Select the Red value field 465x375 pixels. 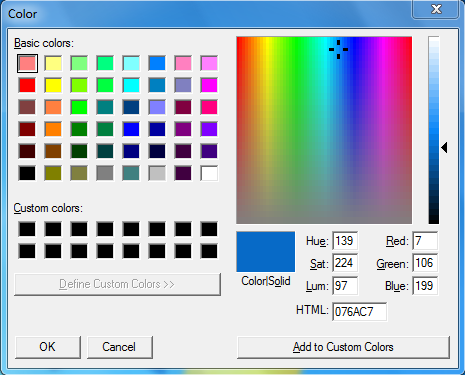click(425, 241)
